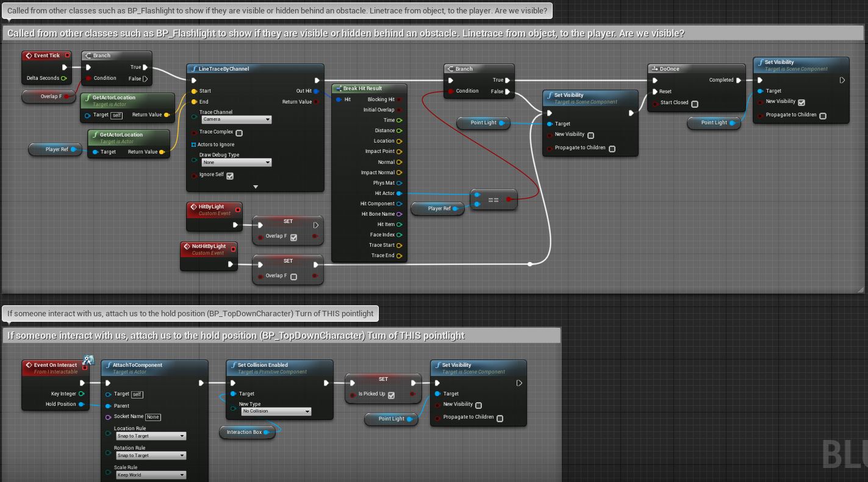Click the equals comparison node

point(493,200)
